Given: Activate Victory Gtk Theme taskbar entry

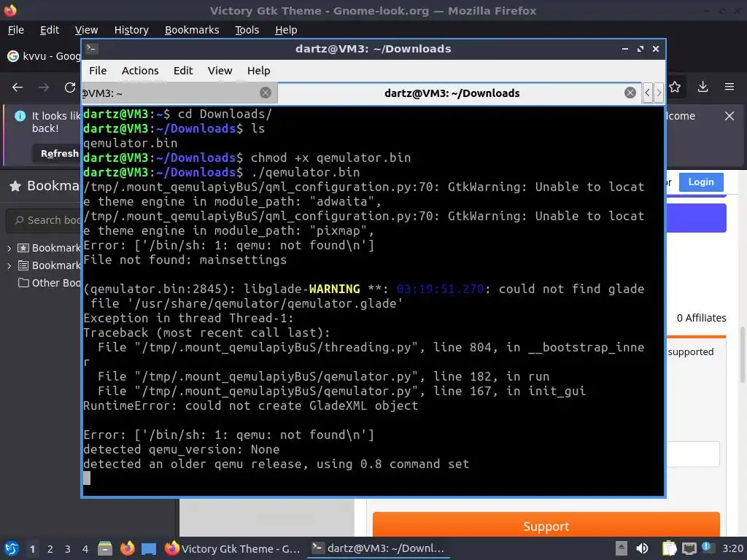Looking at the screenshot, I should [x=233, y=548].
